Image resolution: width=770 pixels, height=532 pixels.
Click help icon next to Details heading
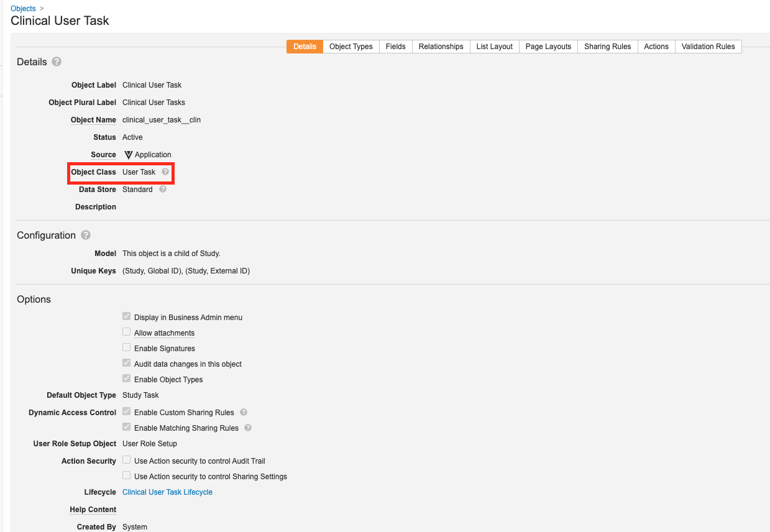coord(57,62)
